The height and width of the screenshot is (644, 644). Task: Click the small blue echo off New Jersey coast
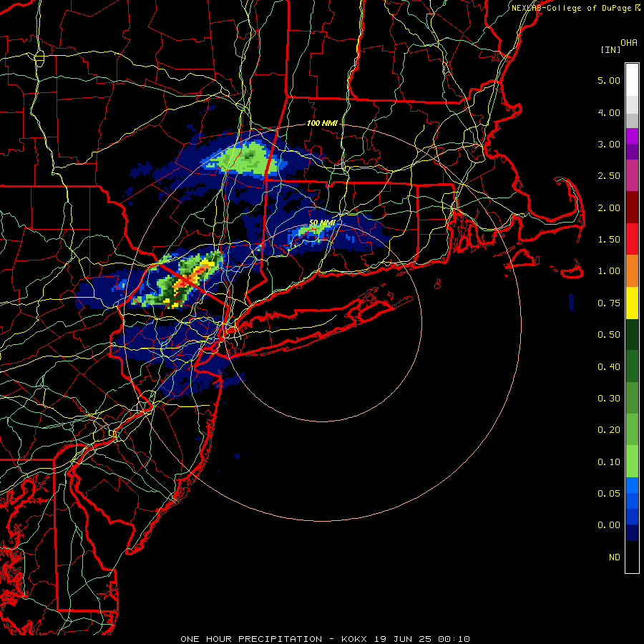(237, 456)
